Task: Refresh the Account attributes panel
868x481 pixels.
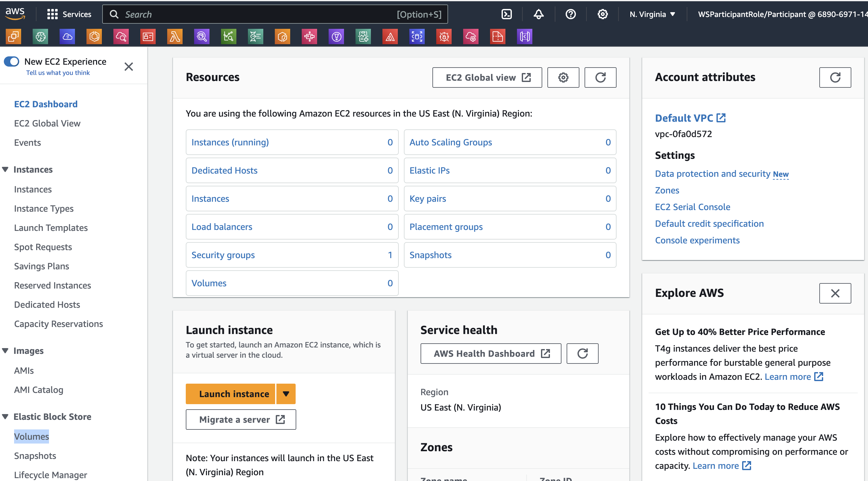Action: point(835,77)
